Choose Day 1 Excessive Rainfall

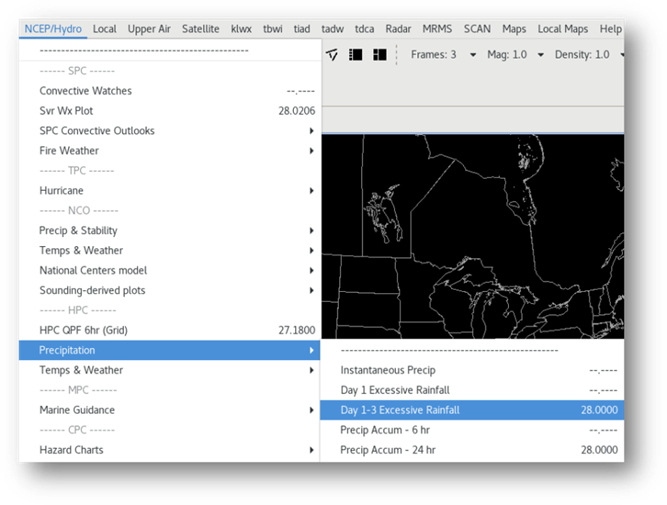(x=472, y=390)
